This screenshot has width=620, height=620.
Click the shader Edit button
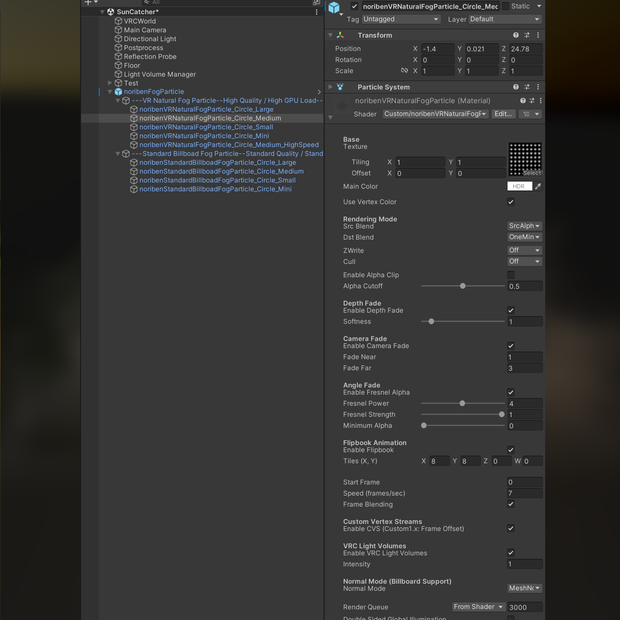coord(503,114)
